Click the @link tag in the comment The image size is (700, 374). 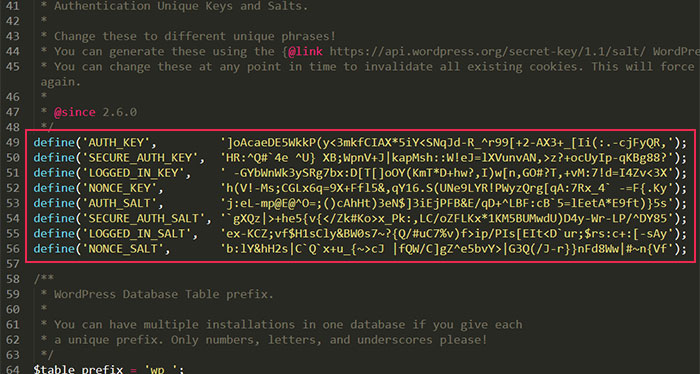305,52
